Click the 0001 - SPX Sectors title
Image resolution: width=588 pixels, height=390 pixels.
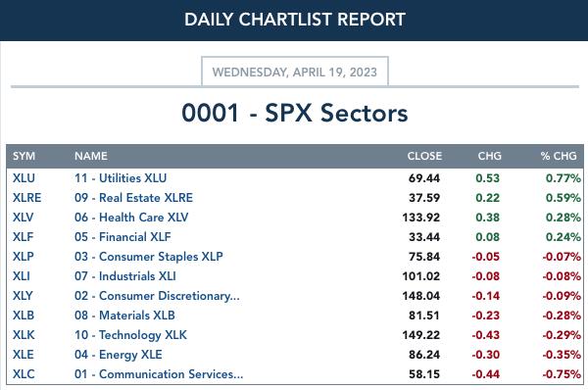click(x=295, y=113)
